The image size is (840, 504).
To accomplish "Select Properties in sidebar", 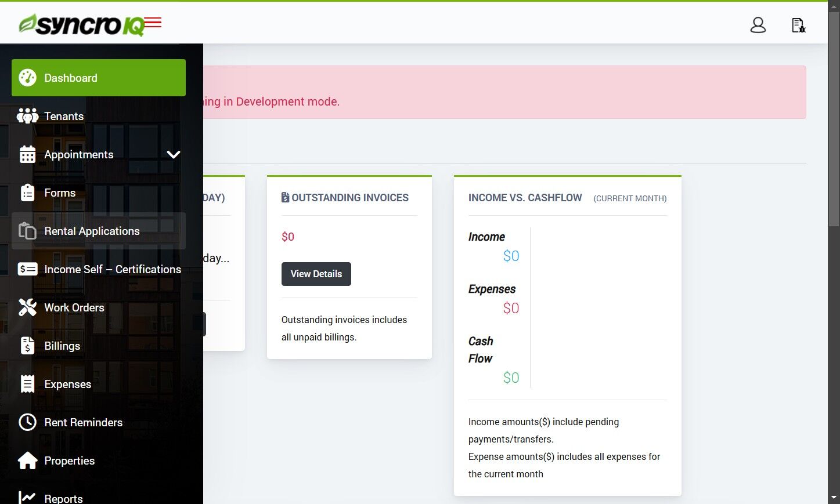I will point(99,461).
